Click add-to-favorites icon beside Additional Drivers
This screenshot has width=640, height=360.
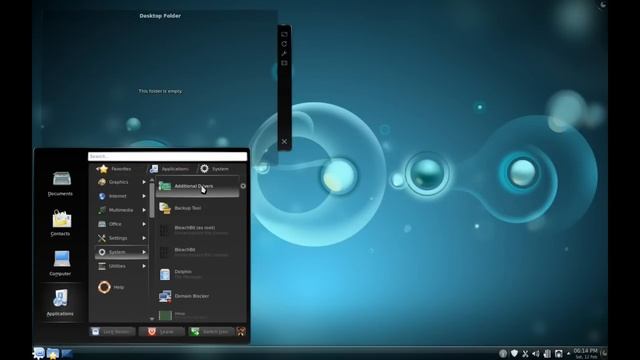click(x=243, y=186)
